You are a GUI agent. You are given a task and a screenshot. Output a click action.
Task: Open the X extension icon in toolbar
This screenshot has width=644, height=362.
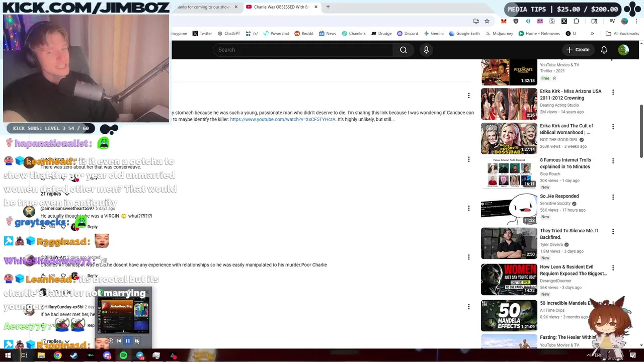tap(564, 21)
